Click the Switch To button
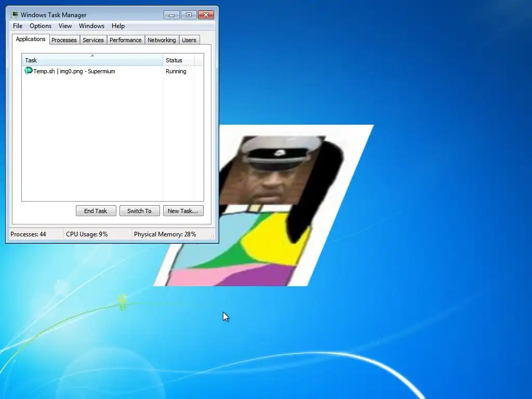Viewport: 532px width, 399px height. coord(139,211)
